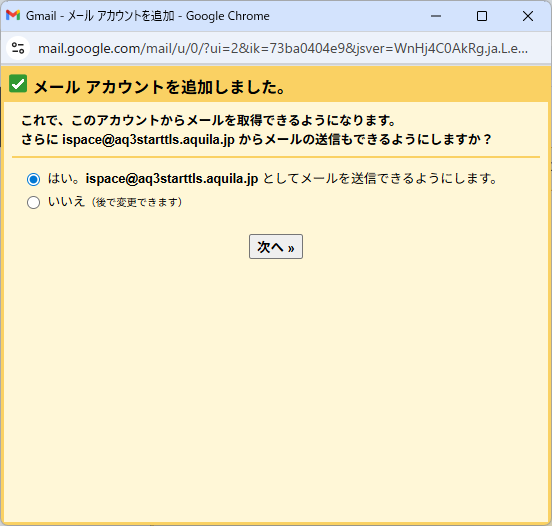Click the question line starting さらに ispace@
This screenshot has width=552, height=526.
(x=256, y=139)
